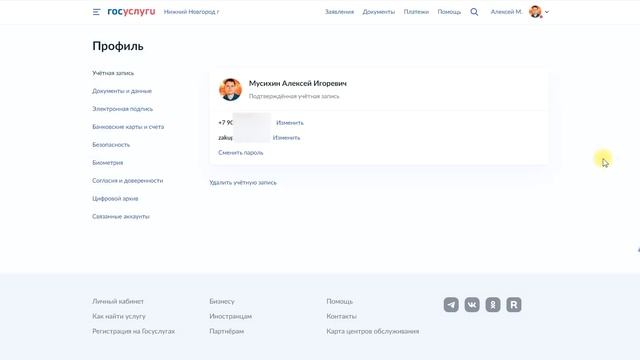Click Подтверждённая учётная запись status text
Viewport: 640px width, 360px height.
pos(294,96)
